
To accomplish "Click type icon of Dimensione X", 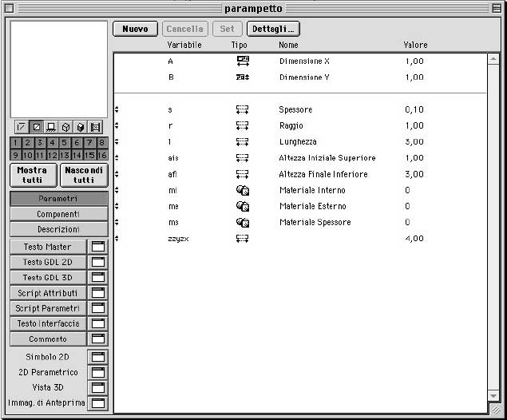I will click(x=243, y=61).
